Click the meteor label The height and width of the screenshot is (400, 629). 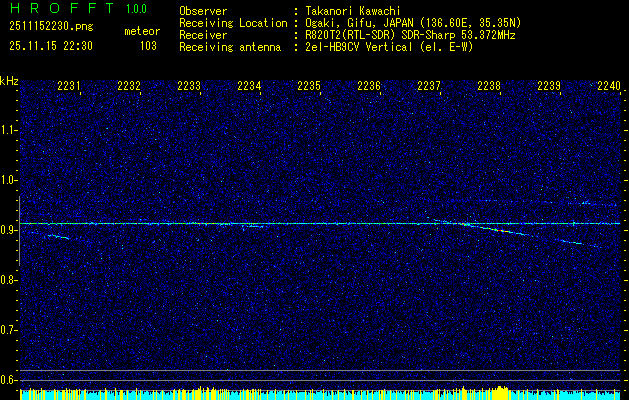coord(142,31)
